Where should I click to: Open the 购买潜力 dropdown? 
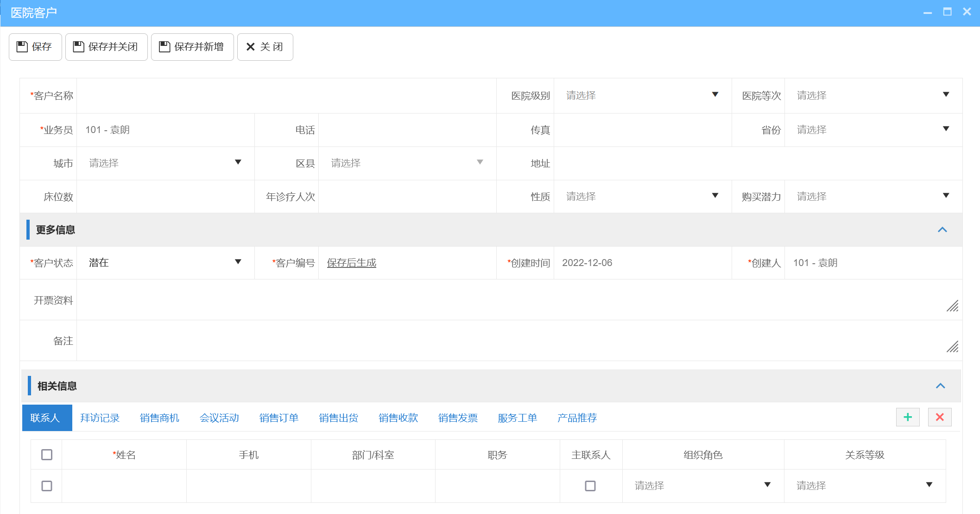coord(946,196)
